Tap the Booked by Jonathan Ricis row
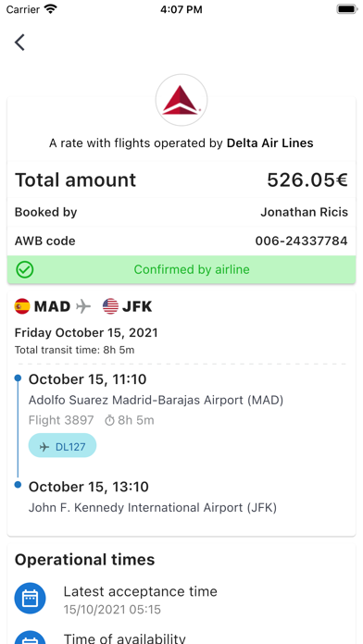 (181, 212)
